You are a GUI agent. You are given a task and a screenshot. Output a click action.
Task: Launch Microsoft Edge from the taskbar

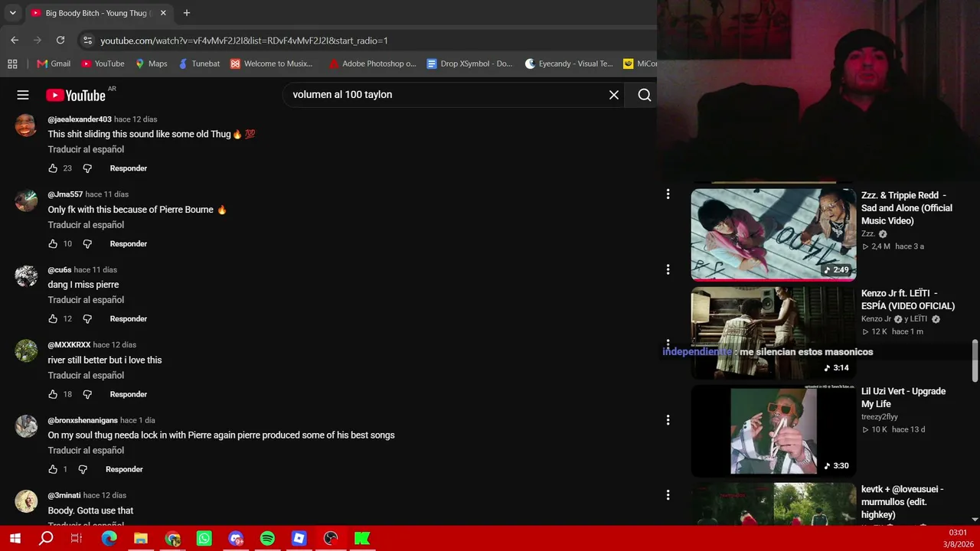(x=109, y=539)
